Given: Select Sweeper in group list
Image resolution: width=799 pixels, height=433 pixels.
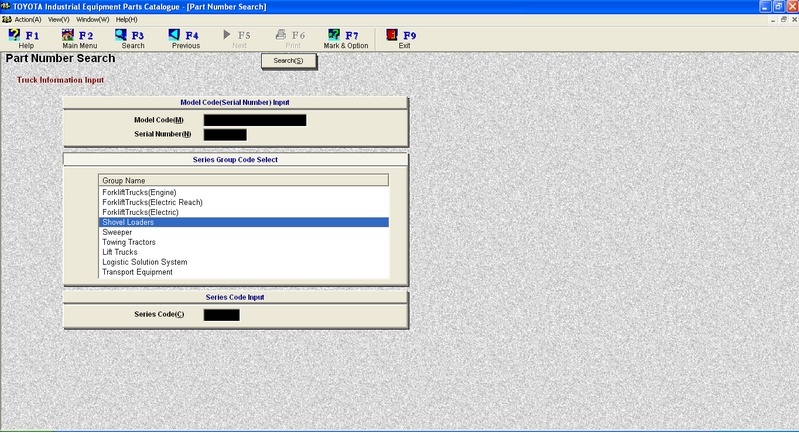Looking at the screenshot, I should pos(243,232).
